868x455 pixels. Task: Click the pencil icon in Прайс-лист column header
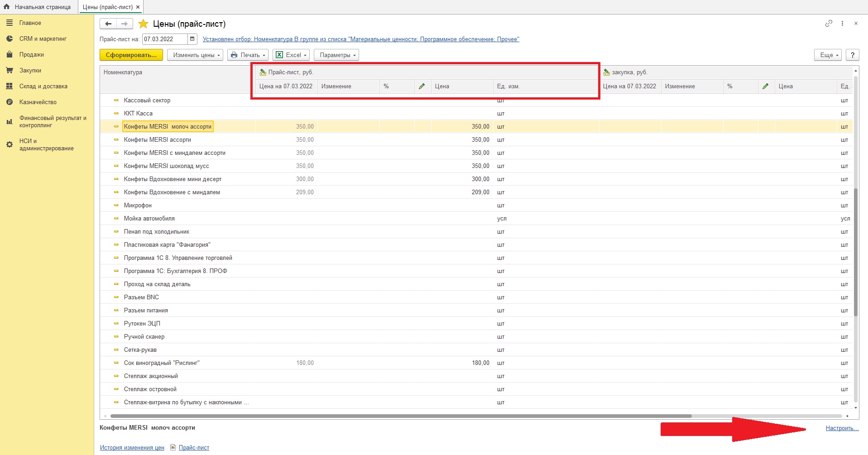point(422,86)
